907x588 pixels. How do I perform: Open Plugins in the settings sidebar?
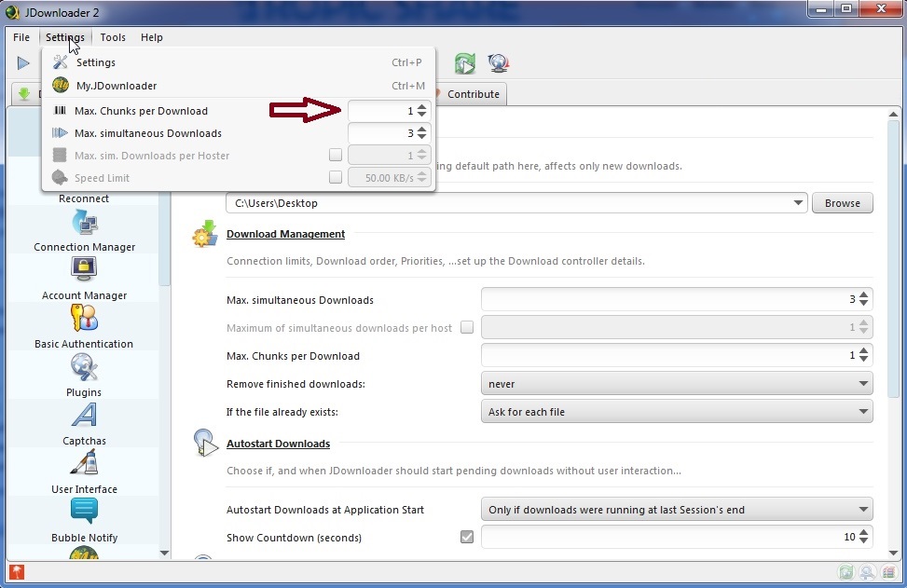(x=85, y=377)
